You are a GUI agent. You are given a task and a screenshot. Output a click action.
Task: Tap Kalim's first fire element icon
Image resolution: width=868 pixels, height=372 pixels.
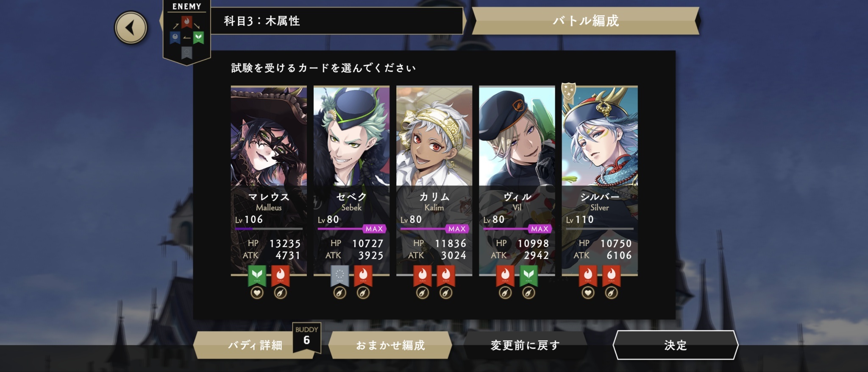pyautogui.click(x=423, y=276)
